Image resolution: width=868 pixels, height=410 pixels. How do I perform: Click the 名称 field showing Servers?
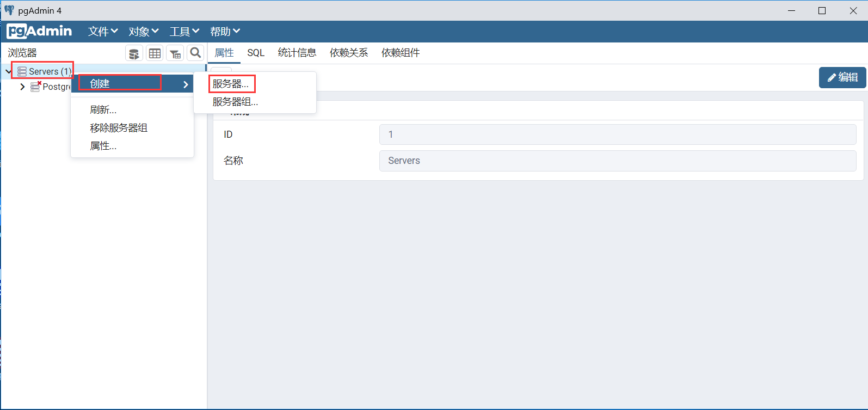point(618,161)
